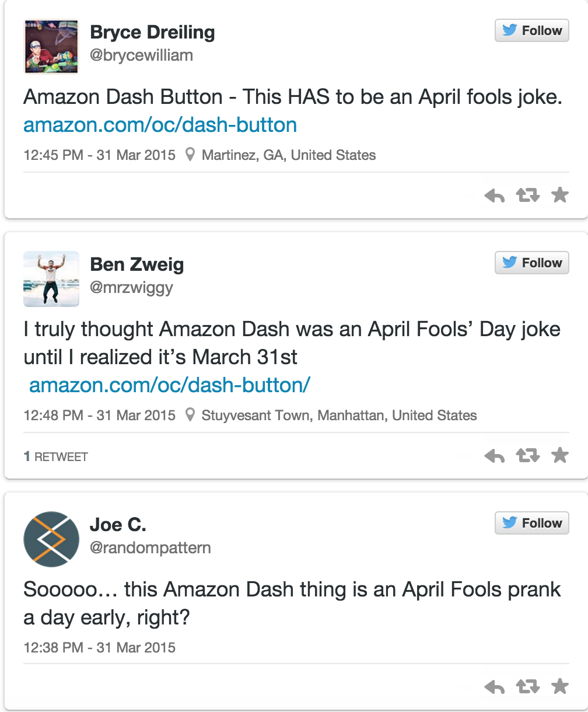Reply to Bryce Dreiling's tweet
This screenshot has height=712, width=588.
pos(495,196)
